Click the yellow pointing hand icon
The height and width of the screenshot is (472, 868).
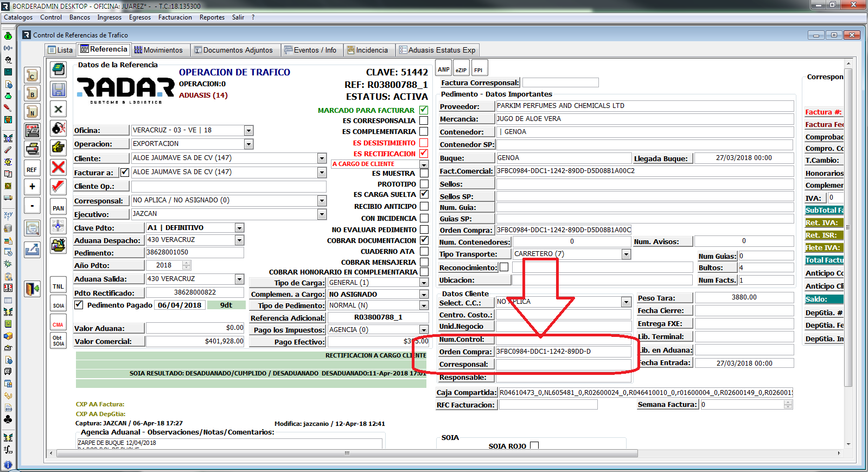[x=58, y=148]
